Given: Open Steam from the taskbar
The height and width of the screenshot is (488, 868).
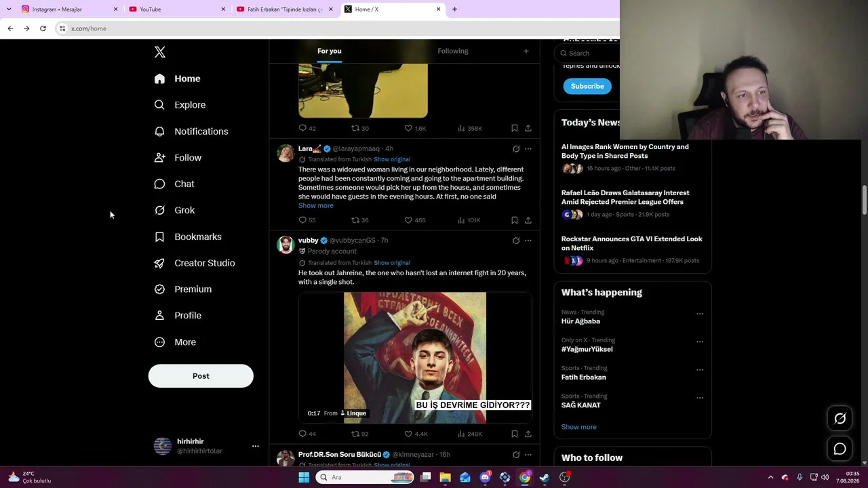Looking at the screenshot, I should coord(545,477).
